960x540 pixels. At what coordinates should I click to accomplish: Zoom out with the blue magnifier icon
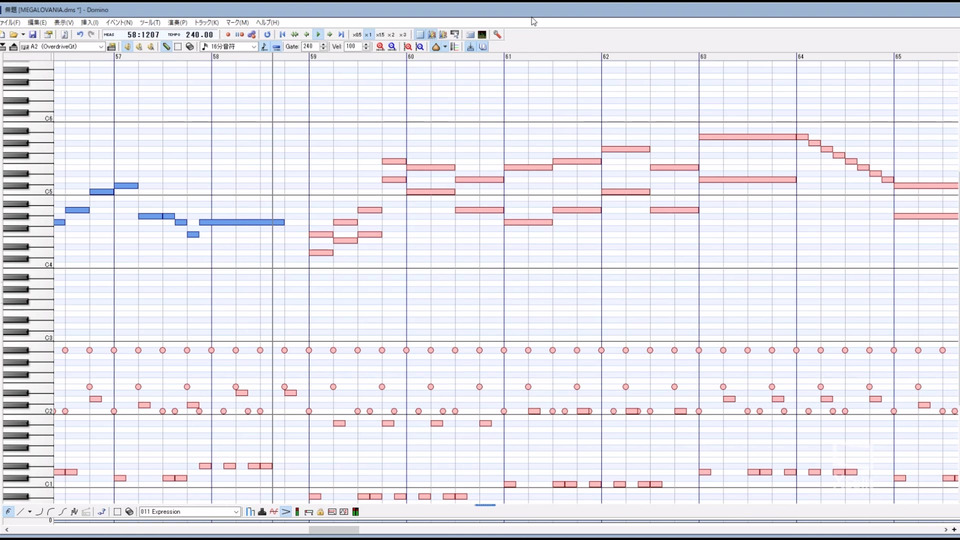coord(392,47)
